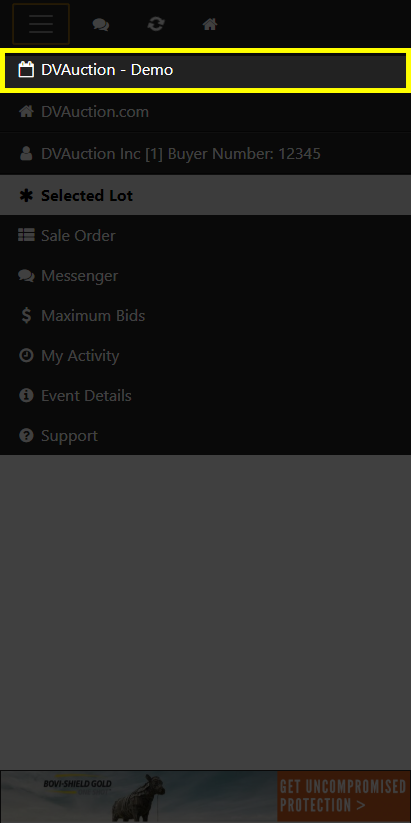
Task: Click the user icon beside DVAuction Inc
Action: [25, 153]
